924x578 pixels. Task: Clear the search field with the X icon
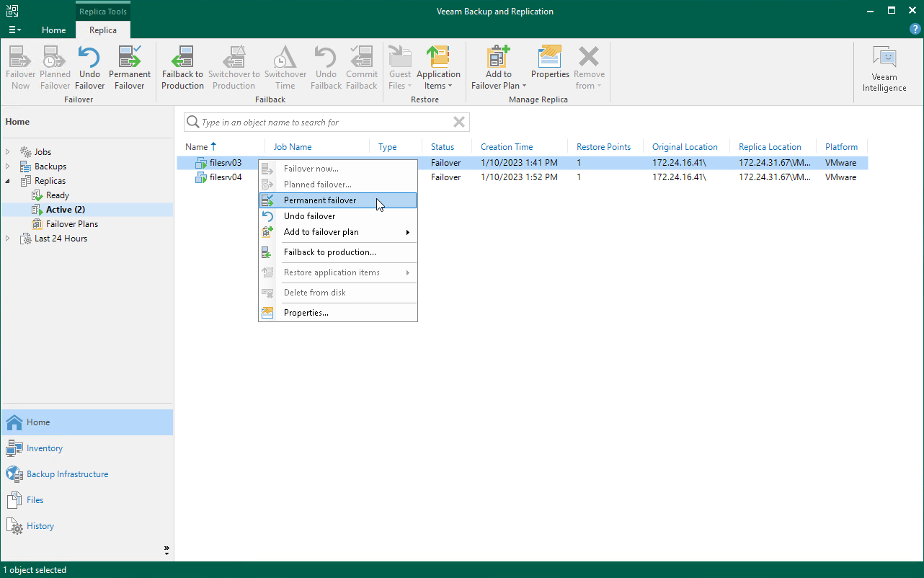[459, 122]
